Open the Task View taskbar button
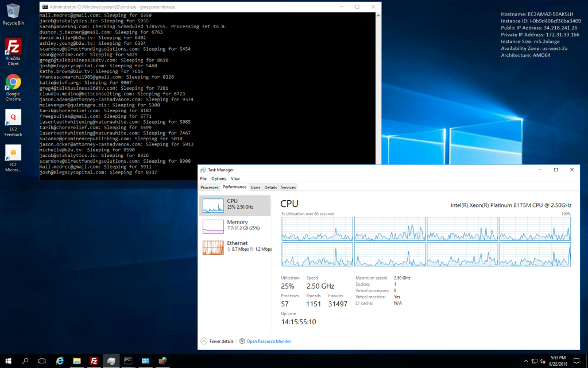This screenshot has height=368, width=588. coord(42,361)
